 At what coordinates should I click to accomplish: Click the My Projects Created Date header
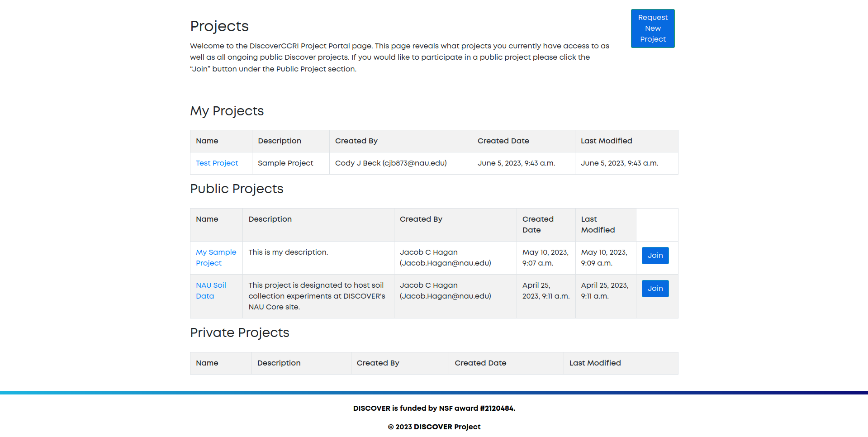coord(523,141)
